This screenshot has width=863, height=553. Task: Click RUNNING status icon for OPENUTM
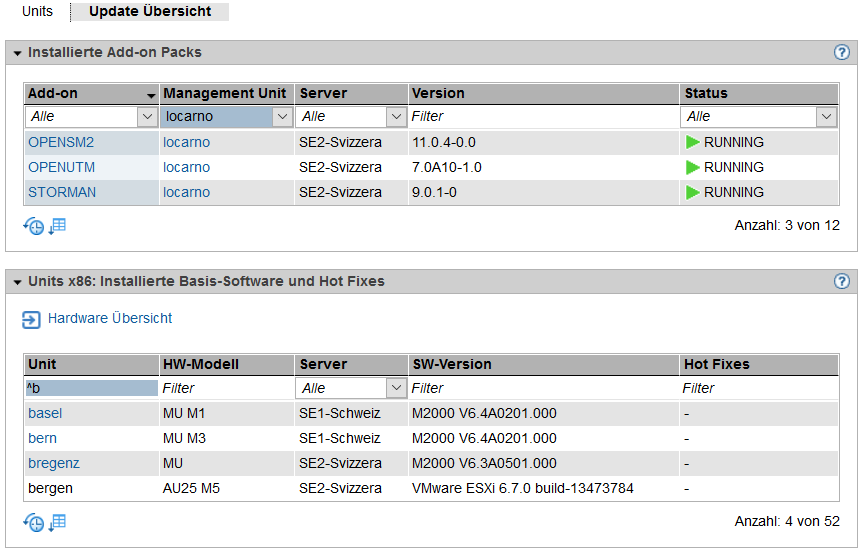pyautogui.click(x=692, y=167)
